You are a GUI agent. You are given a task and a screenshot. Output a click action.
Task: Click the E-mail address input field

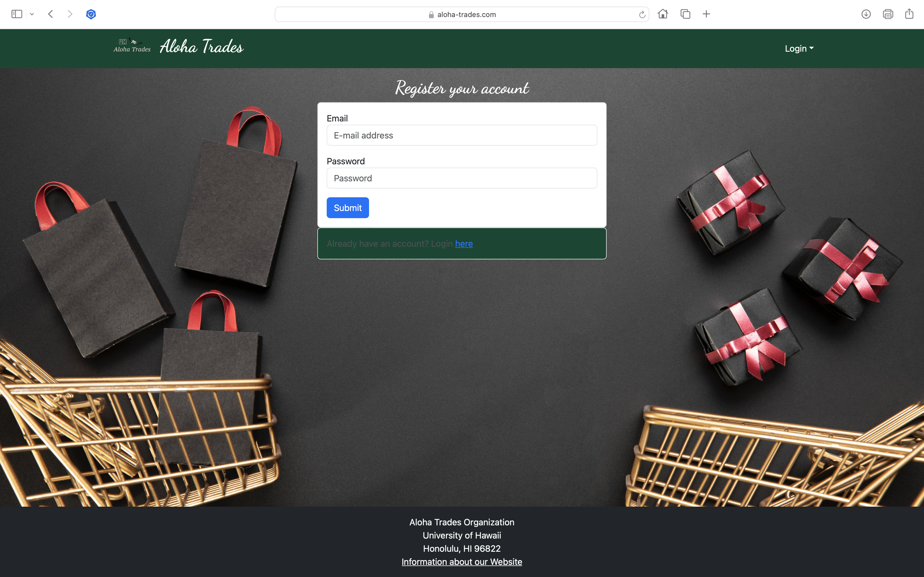462,135
